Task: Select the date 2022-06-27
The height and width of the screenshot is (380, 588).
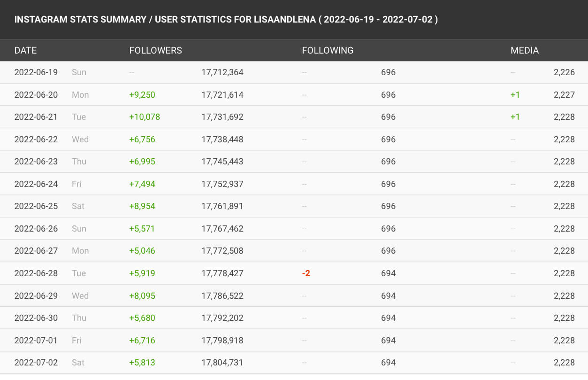Action: [36, 251]
